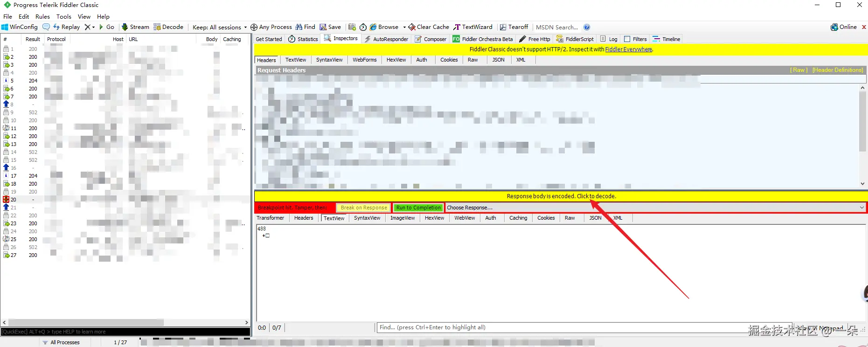The height and width of the screenshot is (347, 868).
Task: Open the Log tab
Action: [x=609, y=39]
